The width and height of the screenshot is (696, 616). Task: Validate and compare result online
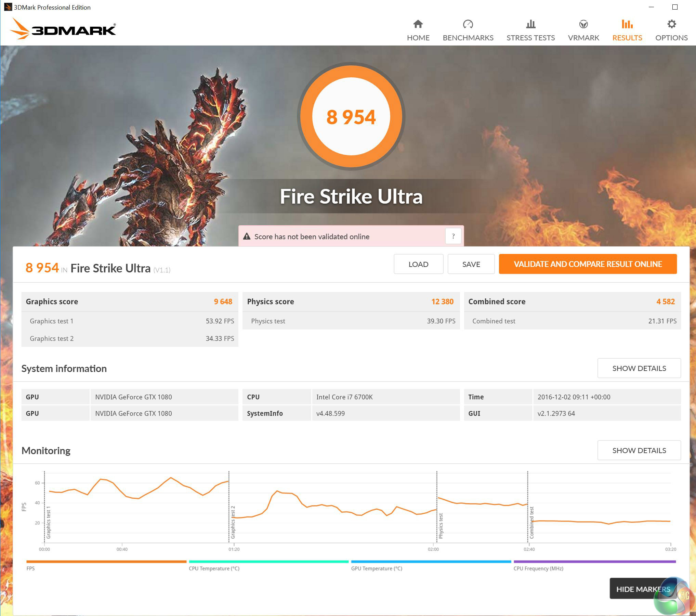[x=588, y=264]
